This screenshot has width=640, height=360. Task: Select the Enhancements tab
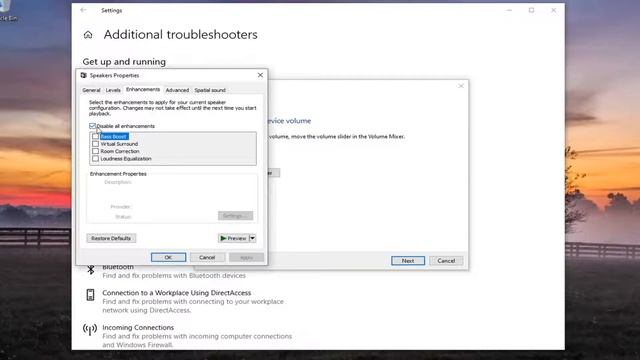click(143, 89)
